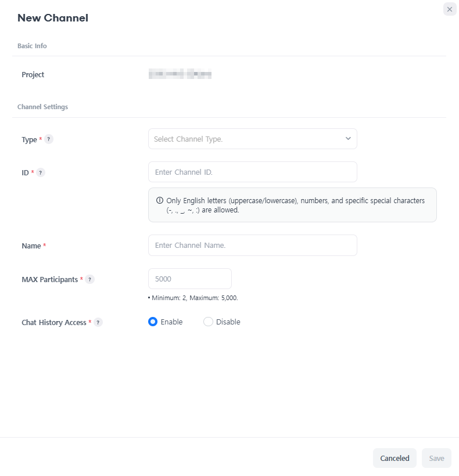Click the Basic Info section header

(x=32, y=46)
